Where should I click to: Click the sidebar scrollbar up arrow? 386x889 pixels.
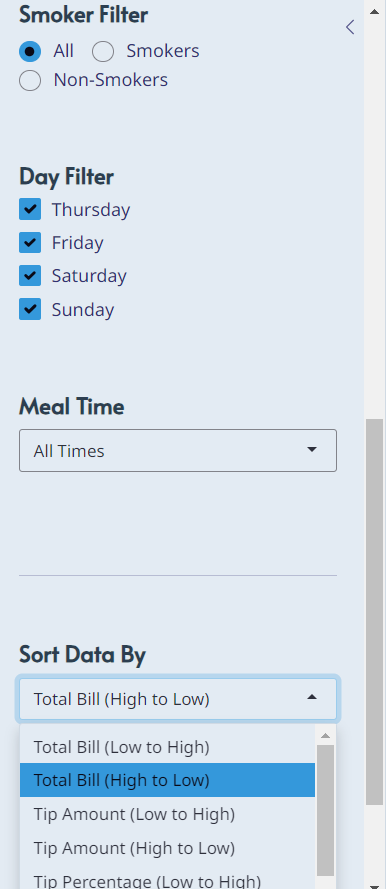[375, 10]
